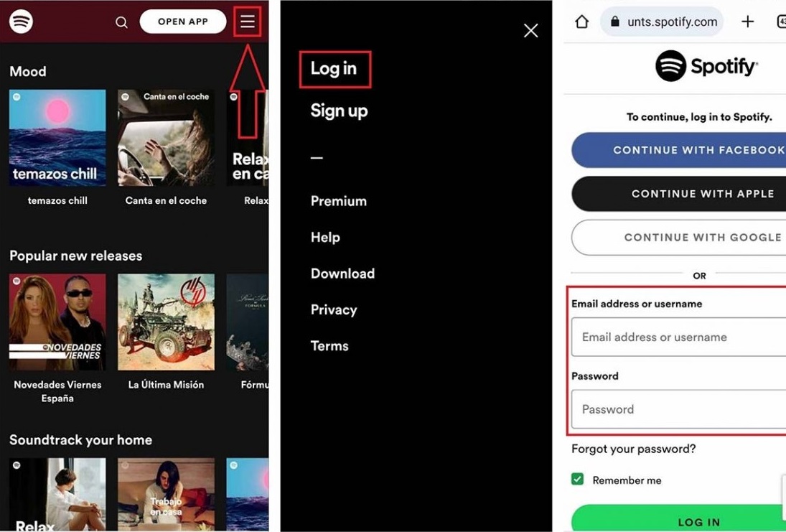Click the Forgot your password link
This screenshot has height=532, width=786.
[x=634, y=449]
